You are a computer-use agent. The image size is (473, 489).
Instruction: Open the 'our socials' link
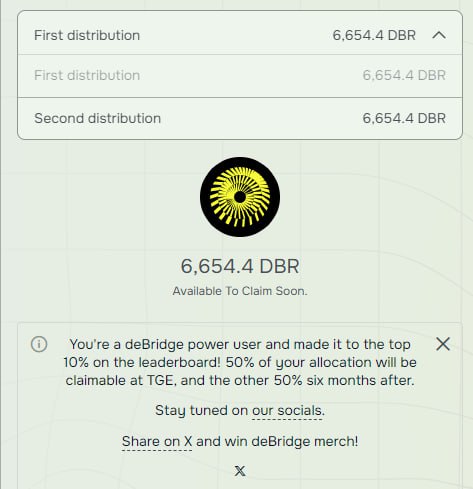click(288, 411)
